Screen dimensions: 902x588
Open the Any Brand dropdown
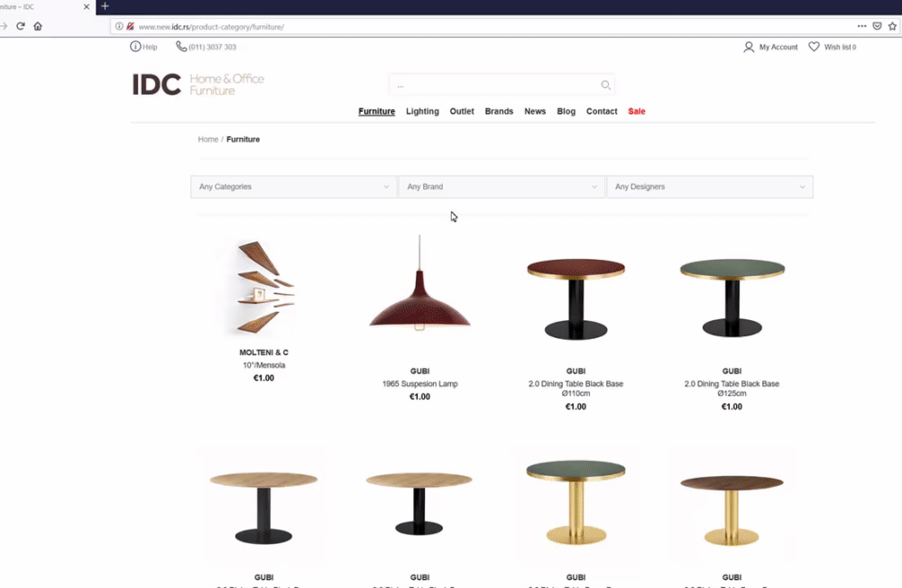(502, 187)
